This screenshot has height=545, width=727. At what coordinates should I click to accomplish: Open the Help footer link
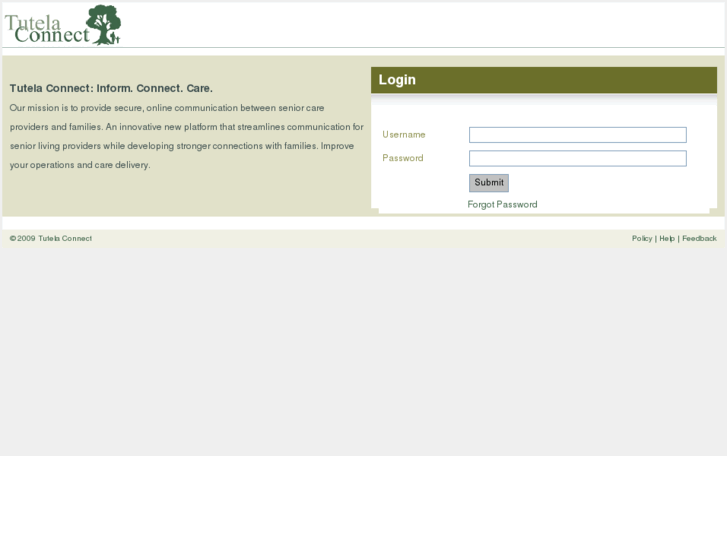pos(667,238)
